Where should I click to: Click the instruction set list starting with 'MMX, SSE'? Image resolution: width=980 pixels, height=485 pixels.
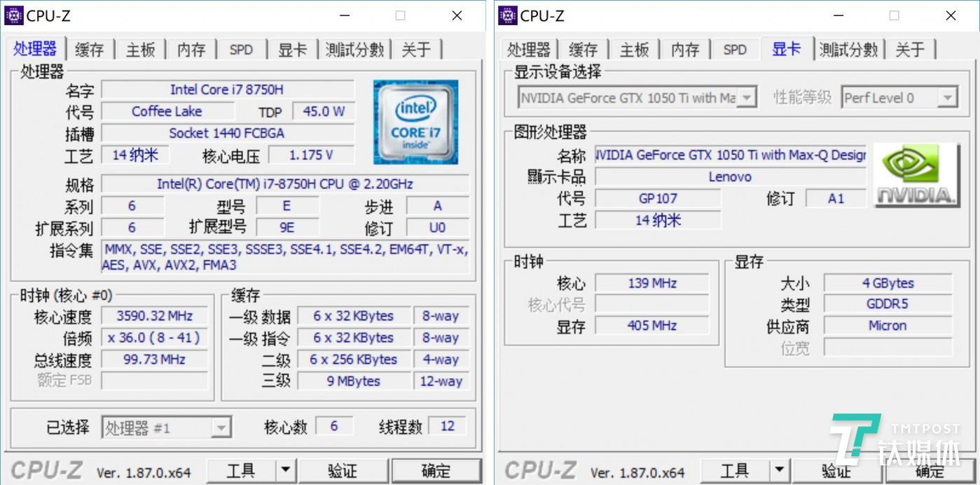(x=285, y=257)
